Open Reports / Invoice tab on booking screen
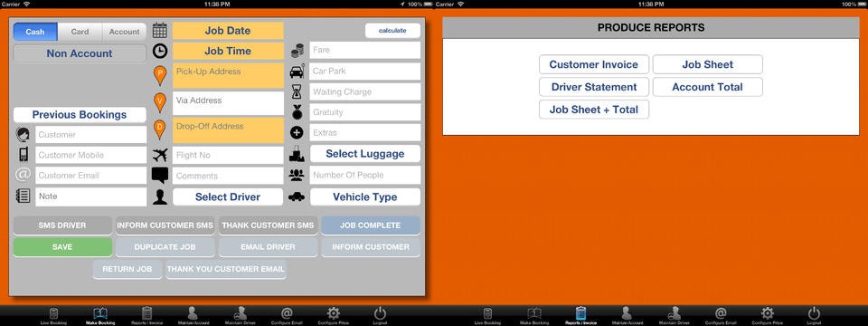 (x=146, y=316)
